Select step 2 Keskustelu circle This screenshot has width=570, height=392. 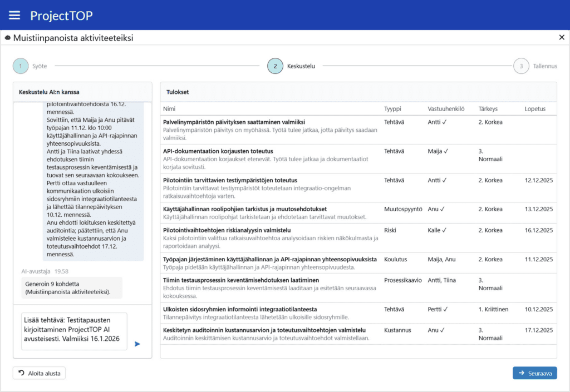pos(275,66)
